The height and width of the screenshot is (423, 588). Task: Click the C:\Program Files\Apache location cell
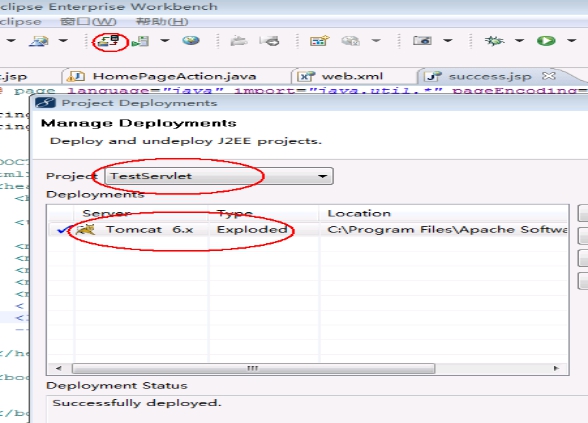pos(447,230)
